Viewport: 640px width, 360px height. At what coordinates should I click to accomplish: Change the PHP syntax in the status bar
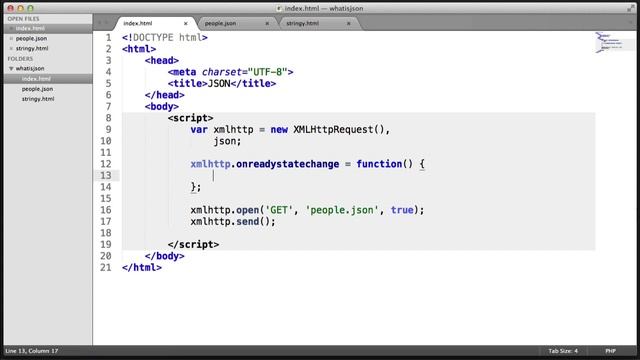point(610,351)
